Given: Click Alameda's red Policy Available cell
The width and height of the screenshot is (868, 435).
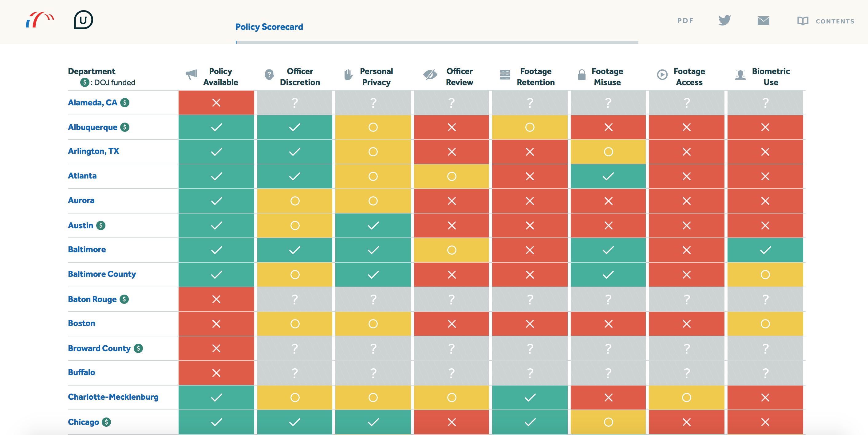Looking at the screenshot, I should 216,103.
